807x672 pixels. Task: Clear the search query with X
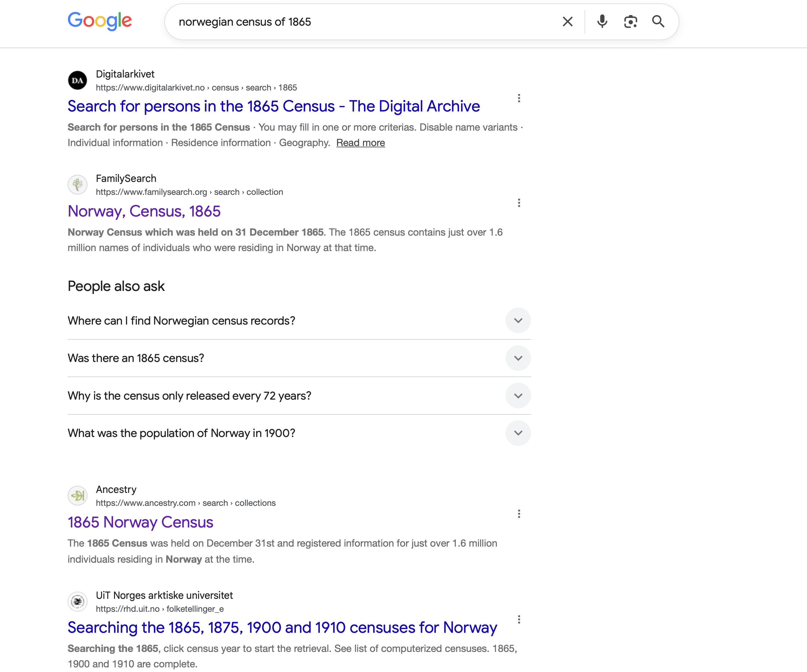568,22
